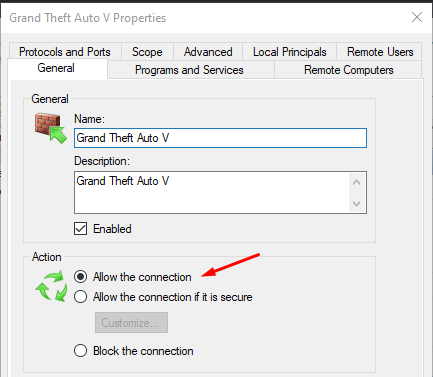Open the Protocols and Ports tab

65,52
